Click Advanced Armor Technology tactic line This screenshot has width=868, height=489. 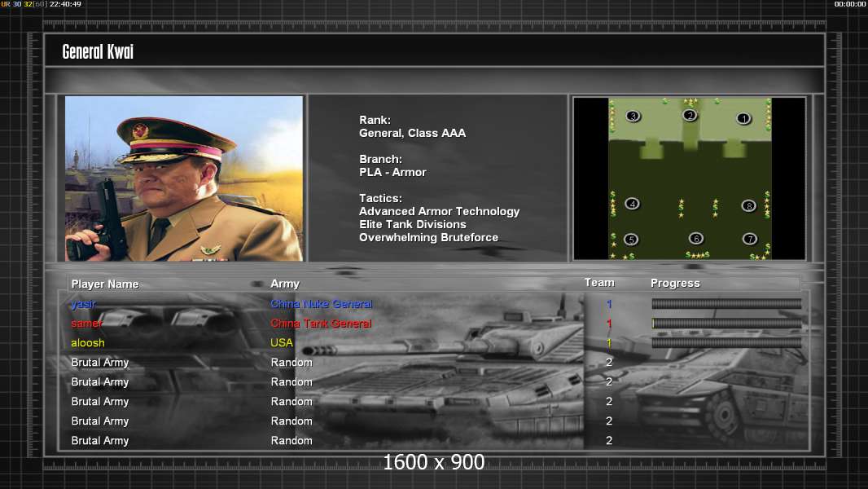pos(439,212)
